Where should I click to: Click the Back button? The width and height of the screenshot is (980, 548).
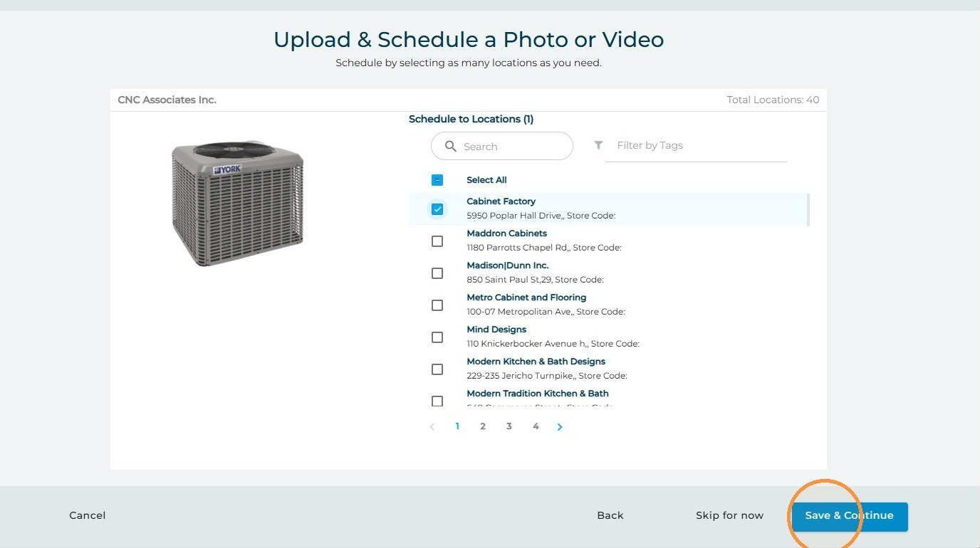click(610, 515)
